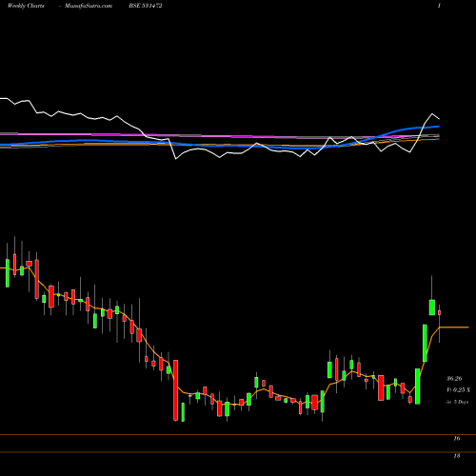Viewport: 476px width, 476px height.
Task: Click the 'BSE 531472' stock code label
Action: pos(146,6)
